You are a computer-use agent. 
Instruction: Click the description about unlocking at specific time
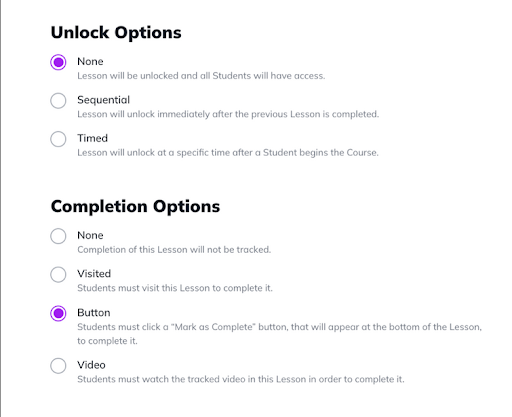pos(228,153)
